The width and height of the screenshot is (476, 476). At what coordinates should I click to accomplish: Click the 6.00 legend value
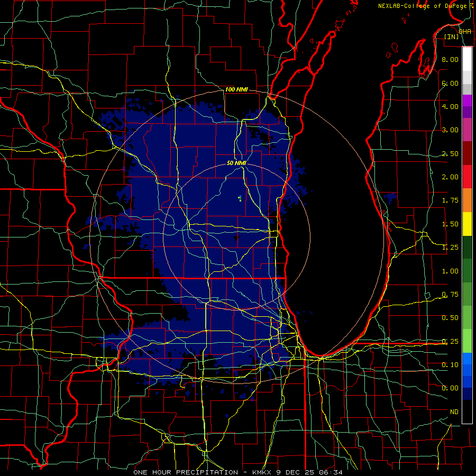tap(450, 83)
